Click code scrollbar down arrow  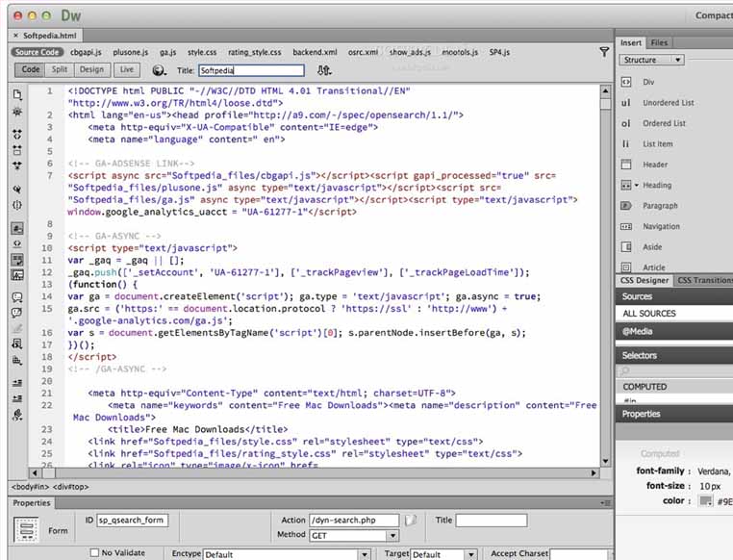[x=605, y=461]
